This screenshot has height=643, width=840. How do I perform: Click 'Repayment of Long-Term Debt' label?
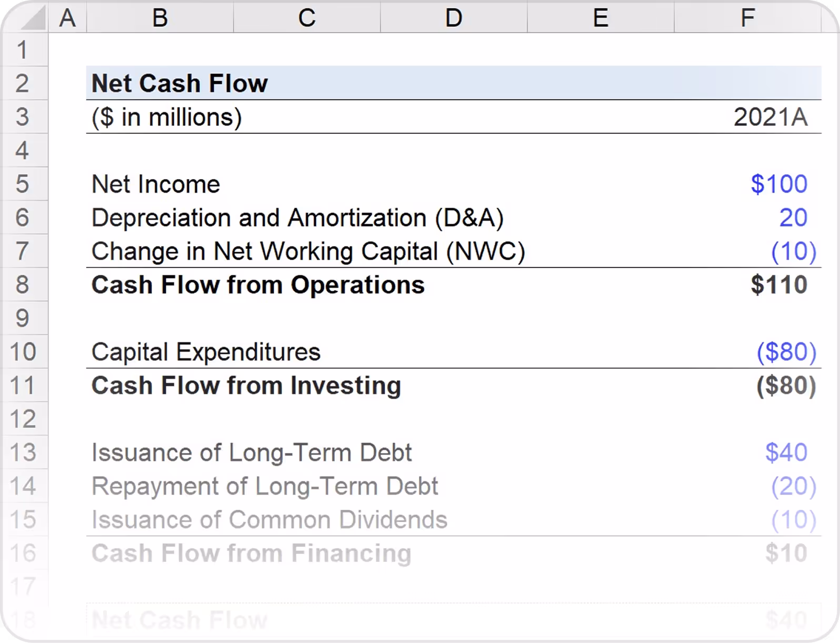(265, 487)
